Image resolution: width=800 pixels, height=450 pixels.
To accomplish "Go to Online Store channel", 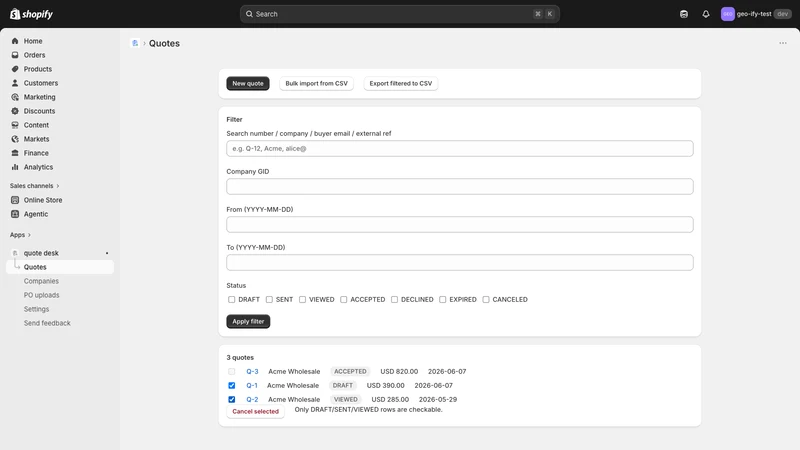I will coord(43,200).
